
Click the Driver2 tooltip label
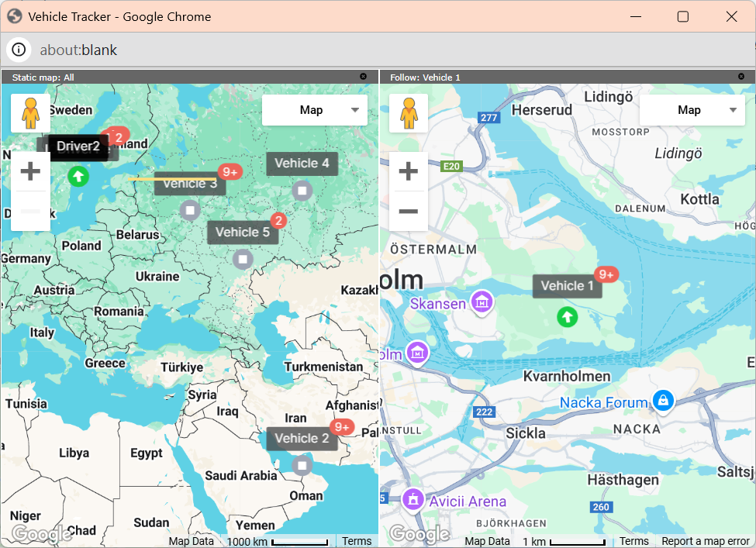[78, 146]
